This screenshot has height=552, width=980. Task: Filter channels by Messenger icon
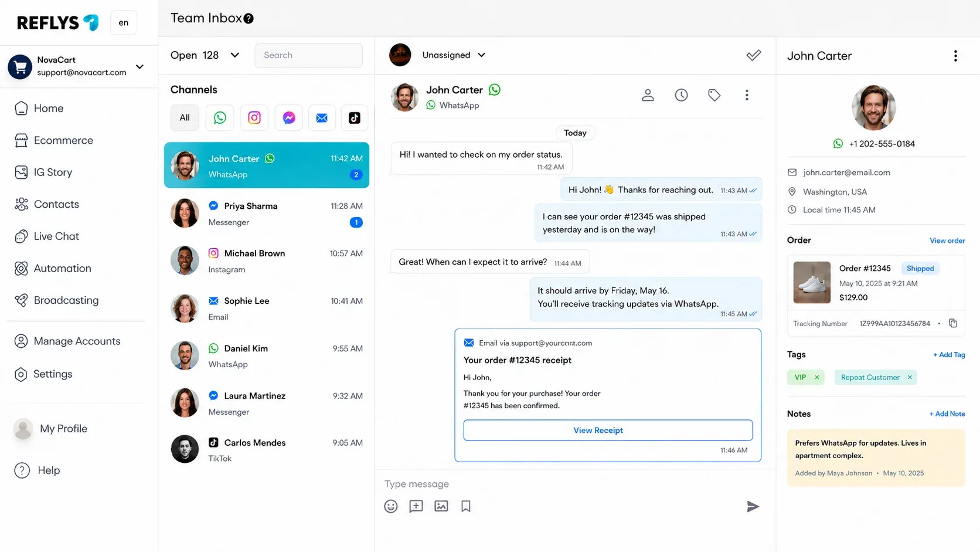pos(288,118)
